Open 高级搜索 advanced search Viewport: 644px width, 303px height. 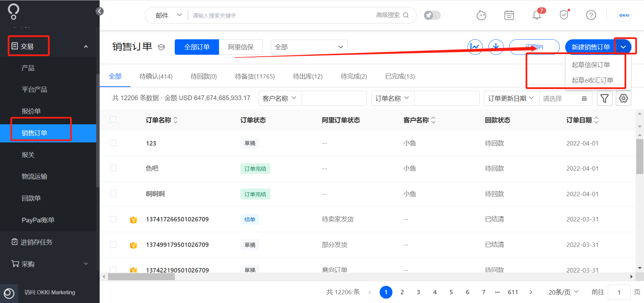[x=388, y=15]
